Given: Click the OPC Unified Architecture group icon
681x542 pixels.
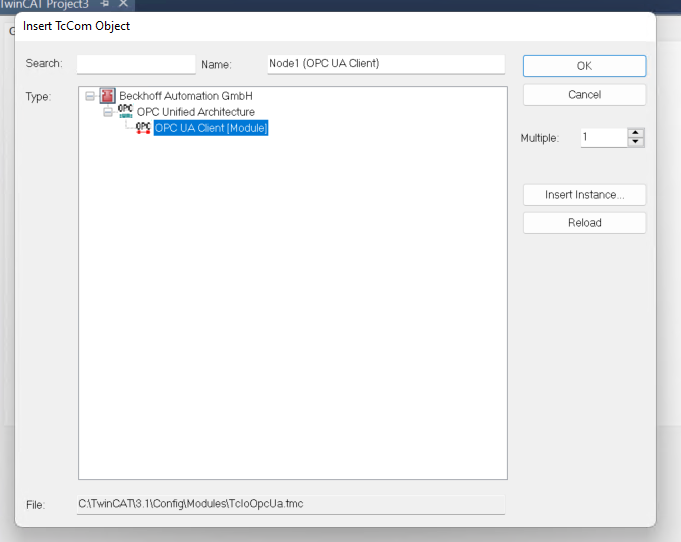Looking at the screenshot, I should [126, 111].
